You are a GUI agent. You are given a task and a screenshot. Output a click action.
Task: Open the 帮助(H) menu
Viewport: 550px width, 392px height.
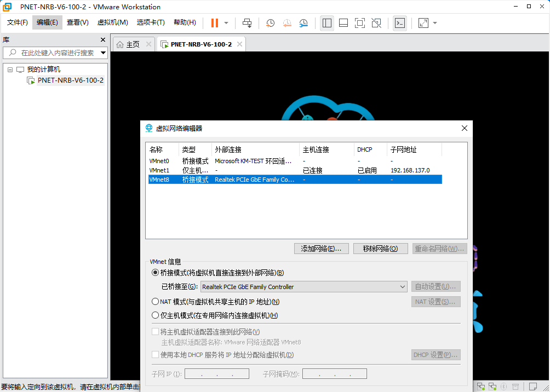(x=185, y=23)
